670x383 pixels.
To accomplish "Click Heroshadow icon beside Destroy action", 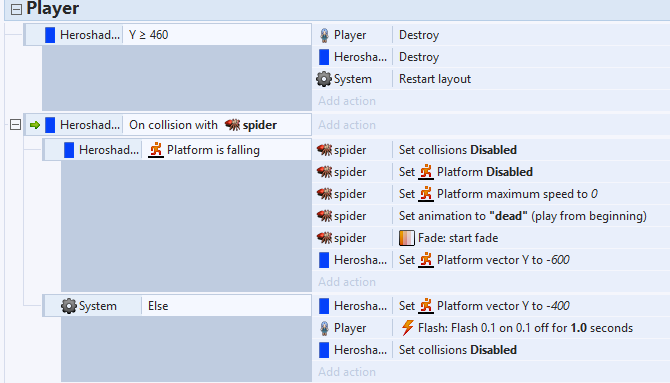I will point(324,57).
